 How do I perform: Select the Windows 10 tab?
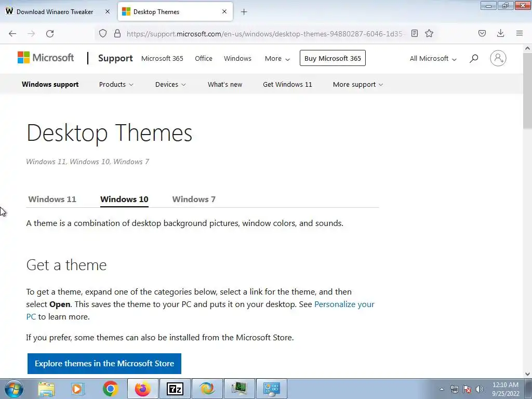(124, 199)
